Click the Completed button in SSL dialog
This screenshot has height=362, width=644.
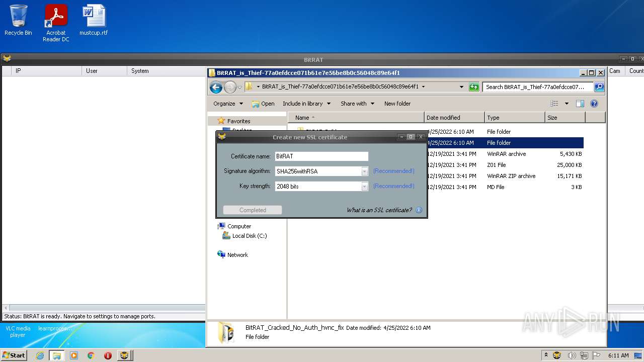(x=253, y=210)
